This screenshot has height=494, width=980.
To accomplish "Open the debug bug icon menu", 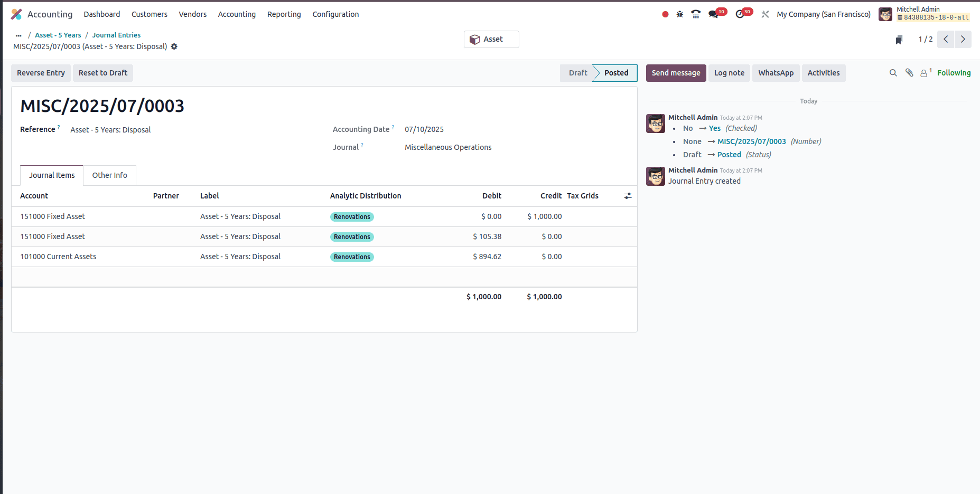I will click(x=680, y=14).
